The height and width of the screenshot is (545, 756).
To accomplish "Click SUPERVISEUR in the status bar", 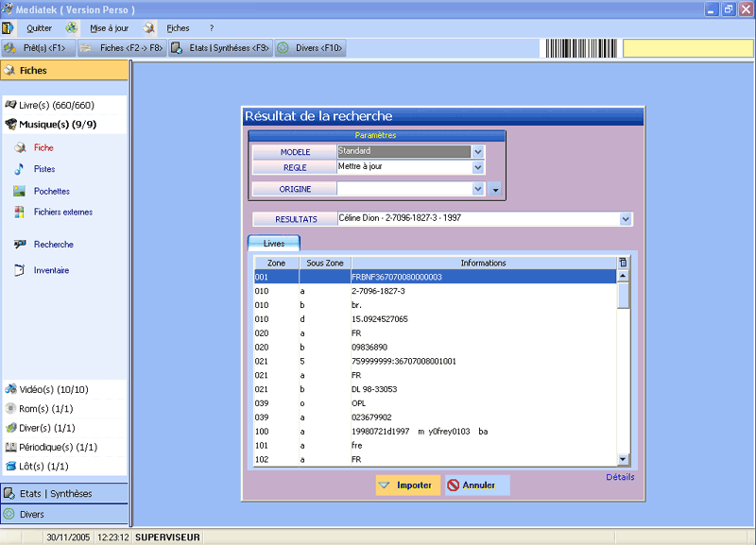I will (167, 537).
